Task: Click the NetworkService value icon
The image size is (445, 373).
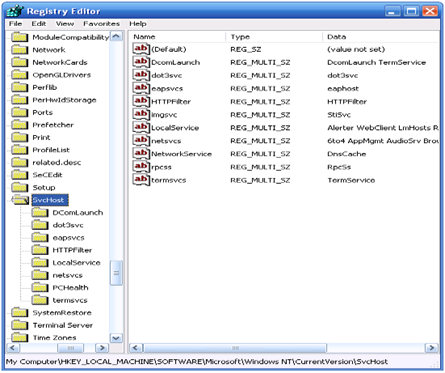Action: 141,153
